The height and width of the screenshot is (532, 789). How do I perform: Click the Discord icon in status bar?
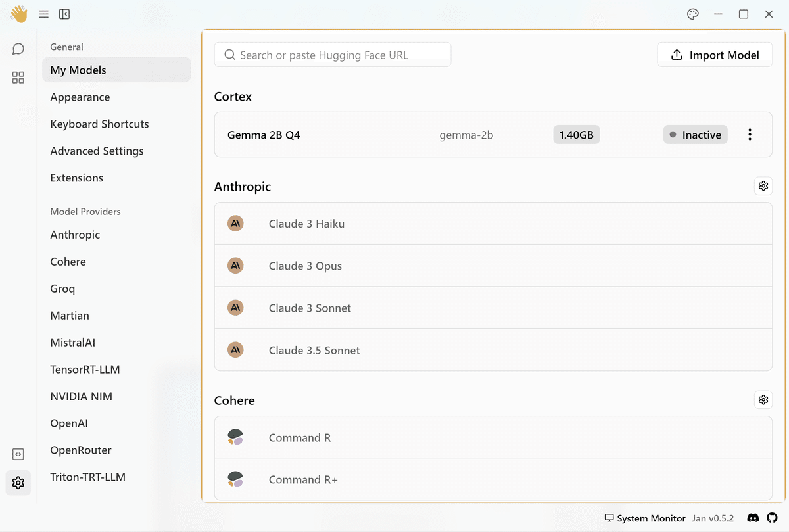pos(753,518)
